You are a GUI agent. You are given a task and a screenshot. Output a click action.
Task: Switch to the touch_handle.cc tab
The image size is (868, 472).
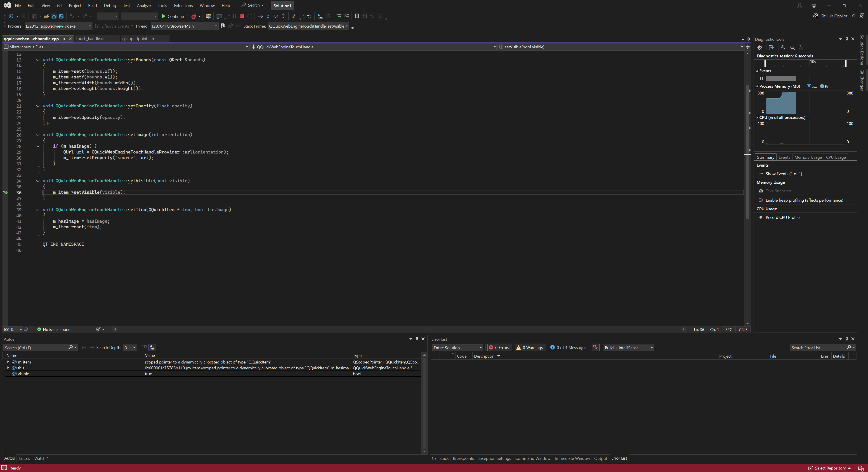90,39
